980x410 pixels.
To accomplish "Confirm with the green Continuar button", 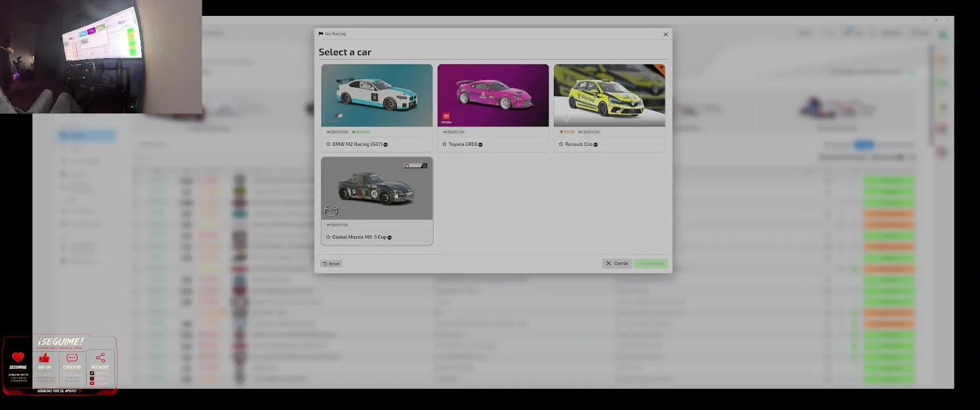I will point(651,264).
